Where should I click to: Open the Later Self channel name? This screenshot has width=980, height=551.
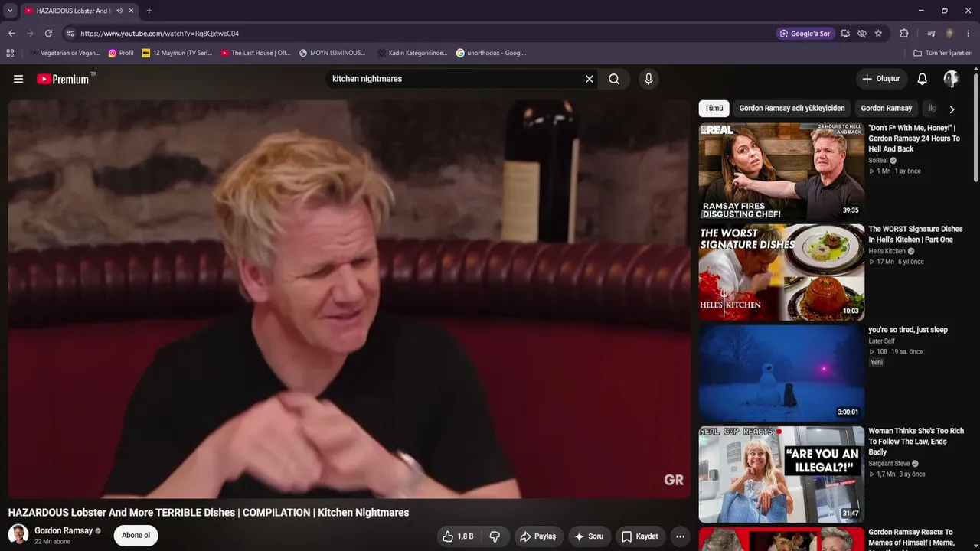pyautogui.click(x=881, y=341)
